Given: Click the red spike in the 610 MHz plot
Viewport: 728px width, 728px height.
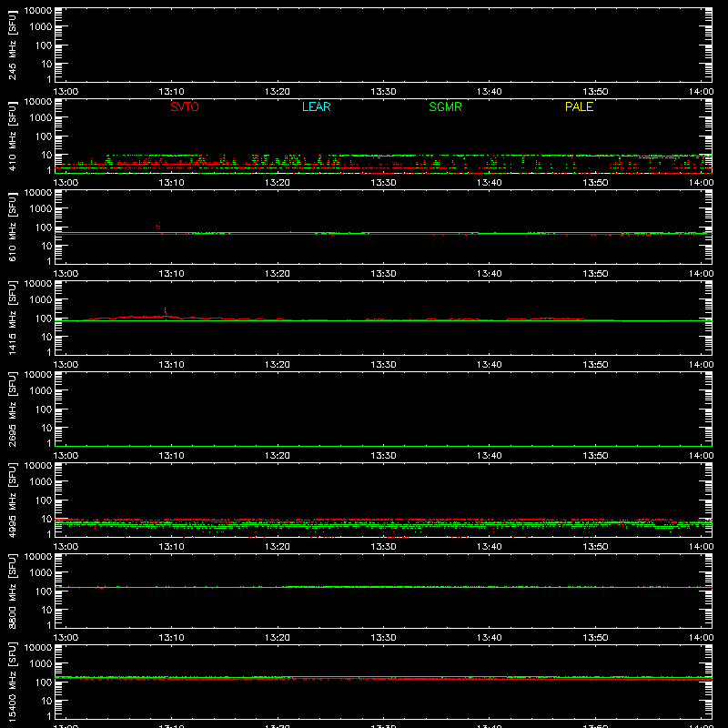Looking at the screenshot, I should (158, 226).
